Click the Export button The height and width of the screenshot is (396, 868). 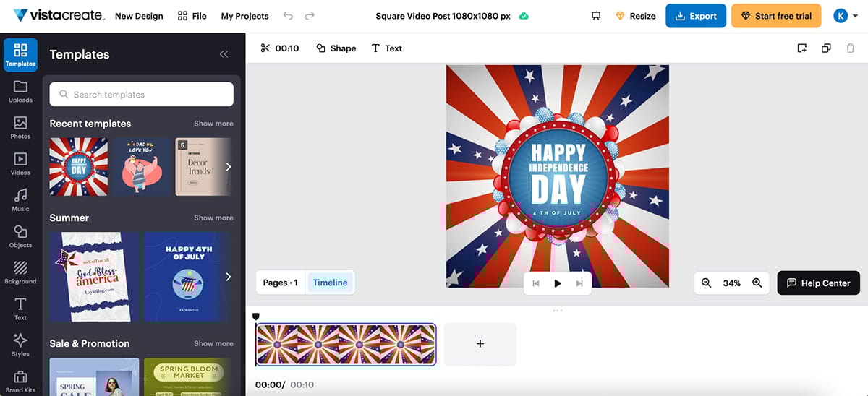click(696, 16)
